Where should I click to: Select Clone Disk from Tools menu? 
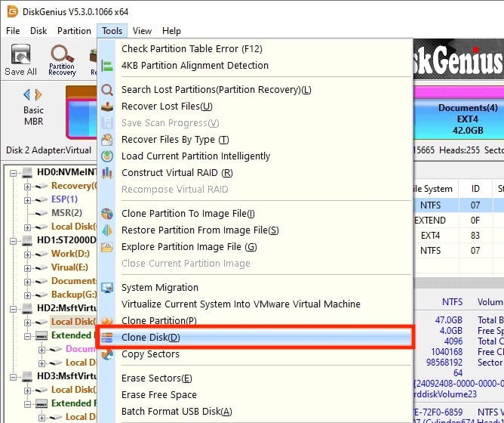coord(151,338)
